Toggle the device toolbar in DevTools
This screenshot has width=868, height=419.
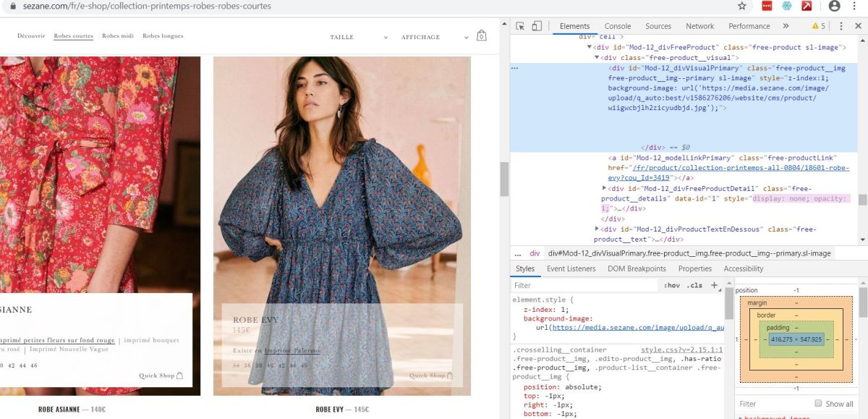coord(536,26)
